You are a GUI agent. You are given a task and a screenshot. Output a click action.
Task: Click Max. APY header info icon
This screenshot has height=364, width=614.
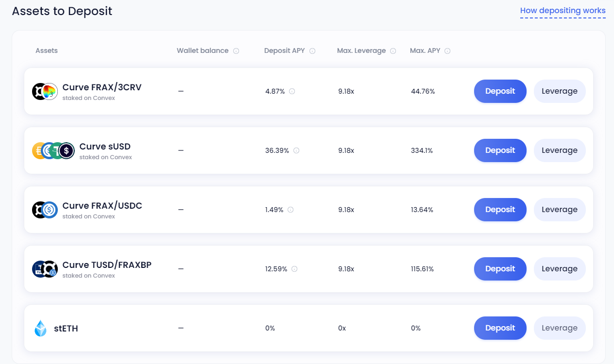tap(447, 51)
